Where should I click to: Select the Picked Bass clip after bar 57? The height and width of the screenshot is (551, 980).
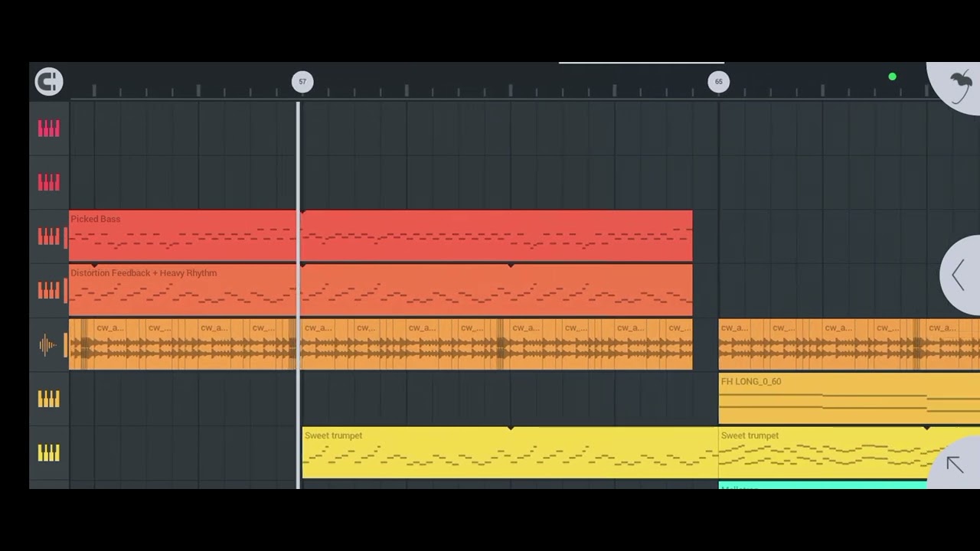(497, 236)
